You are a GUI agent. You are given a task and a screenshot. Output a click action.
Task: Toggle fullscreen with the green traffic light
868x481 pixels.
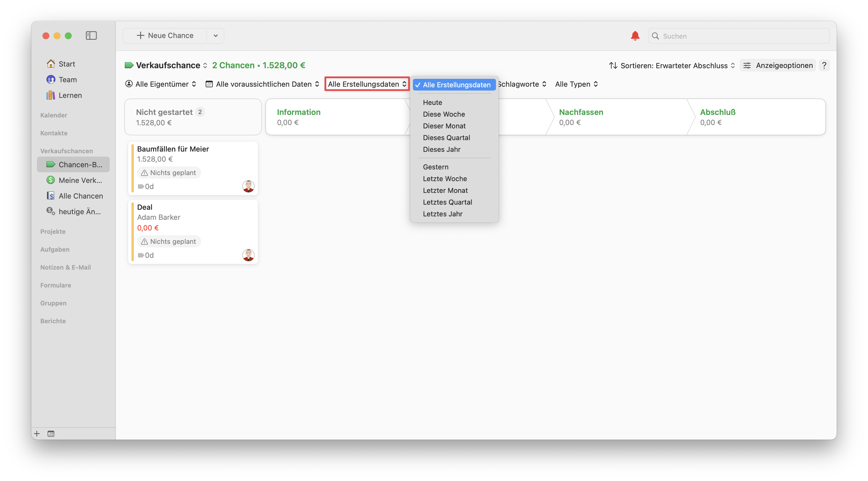[68, 36]
